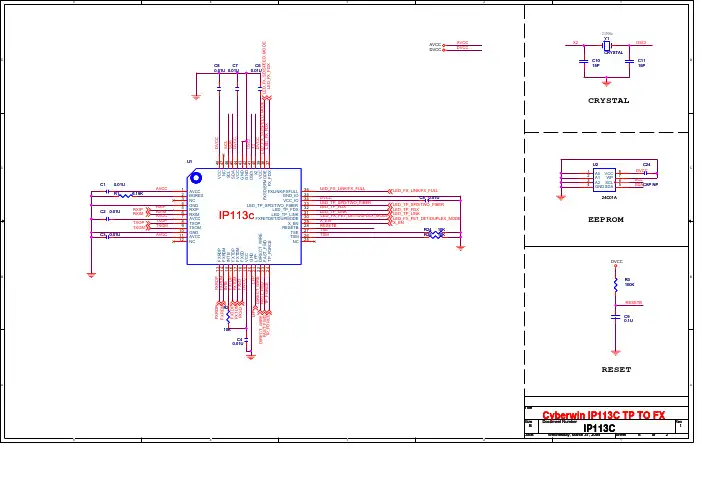
Task: Click the C3 capacitor near pin 11
Action: (107, 237)
